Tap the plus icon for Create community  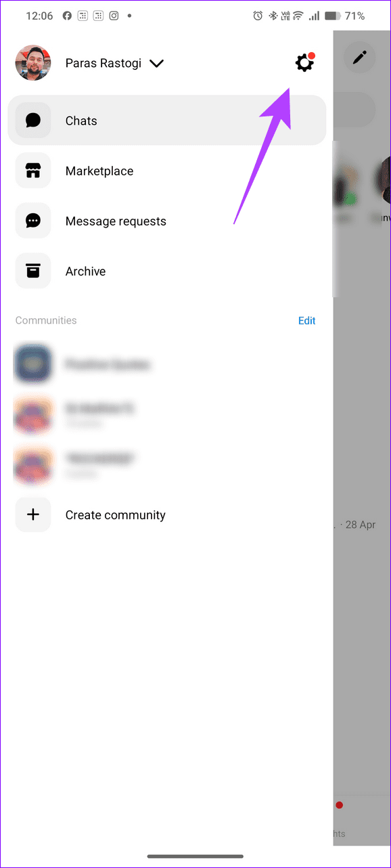click(x=33, y=515)
